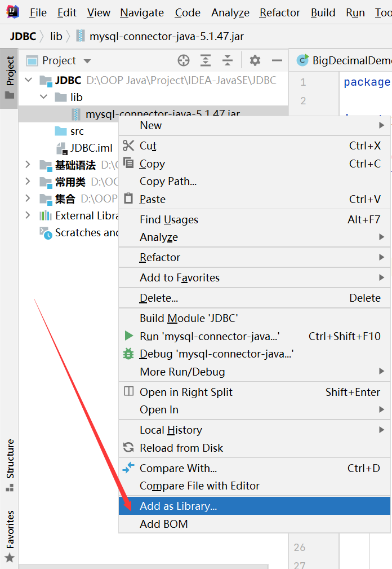Select Scratches and Consoles row
The width and height of the screenshot is (392, 569).
click(x=69, y=232)
